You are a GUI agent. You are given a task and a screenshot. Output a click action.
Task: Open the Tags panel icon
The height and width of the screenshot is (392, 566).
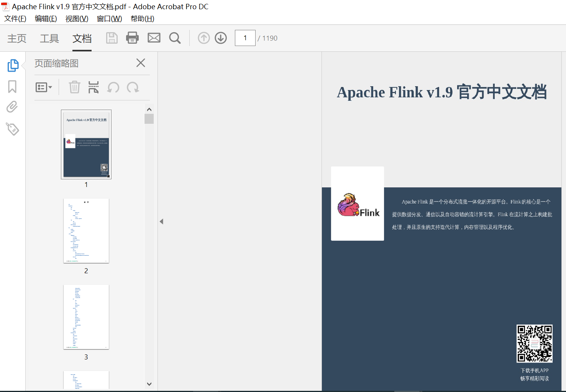click(12, 129)
